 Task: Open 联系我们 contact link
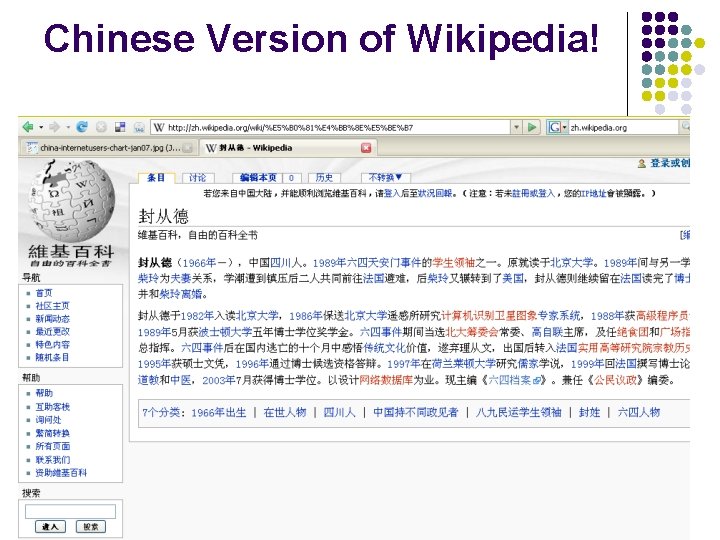52,459
